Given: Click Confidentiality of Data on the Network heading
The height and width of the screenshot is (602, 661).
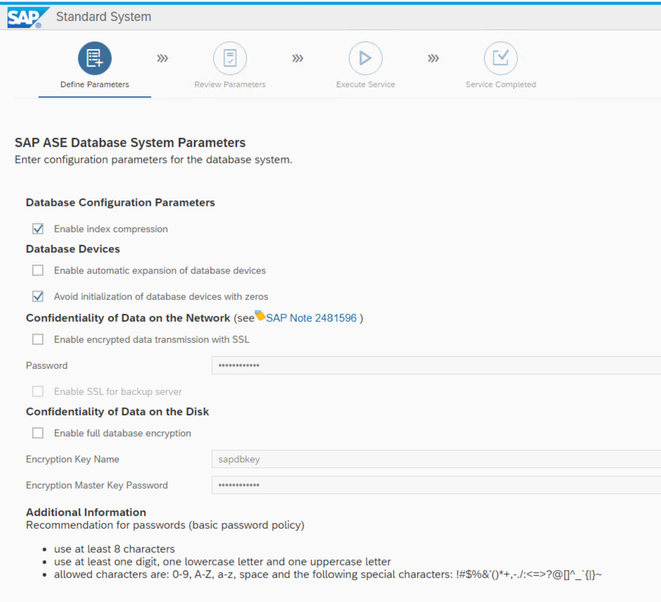Looking at the screenshot, I should click(128, 318).
